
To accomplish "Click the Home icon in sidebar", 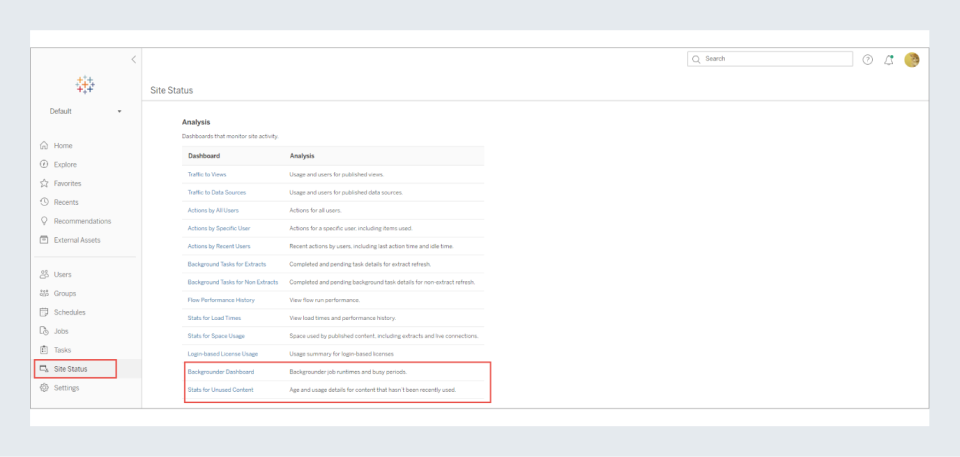I will (x=44, y=146).
